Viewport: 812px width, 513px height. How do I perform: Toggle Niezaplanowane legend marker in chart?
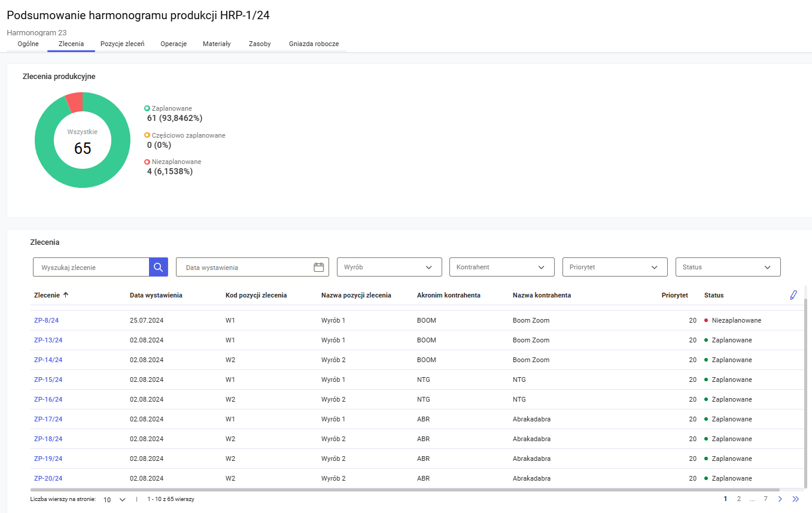[147, 162]
